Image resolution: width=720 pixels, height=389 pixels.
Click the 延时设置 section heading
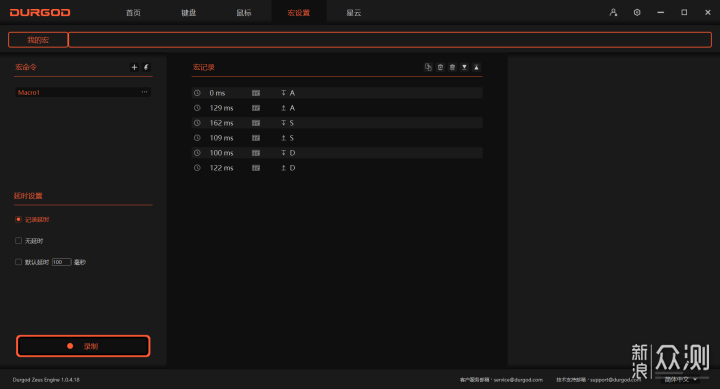click(28, 196)
